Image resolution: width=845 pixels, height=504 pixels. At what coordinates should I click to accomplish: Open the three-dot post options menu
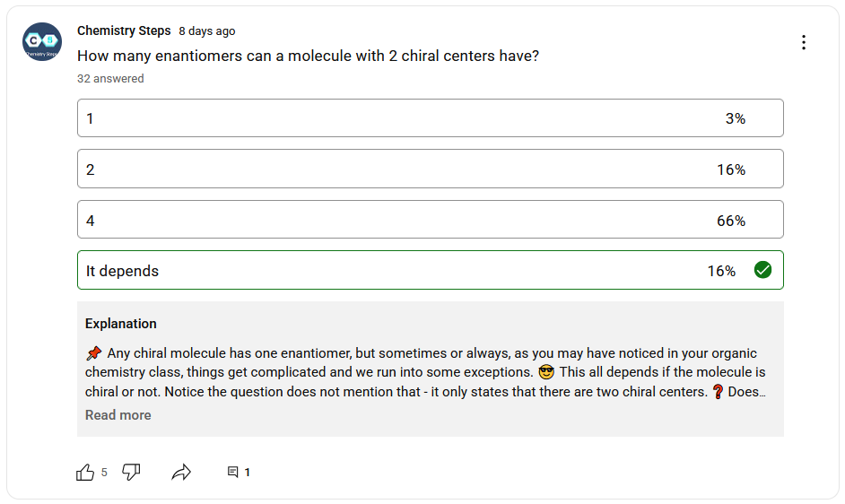tap(804, 42)
